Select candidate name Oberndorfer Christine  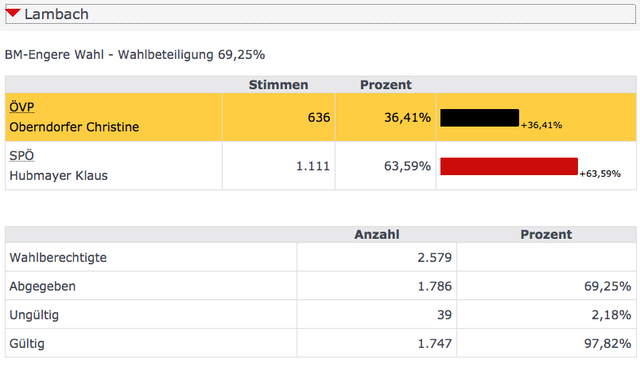tap(74, 127)
